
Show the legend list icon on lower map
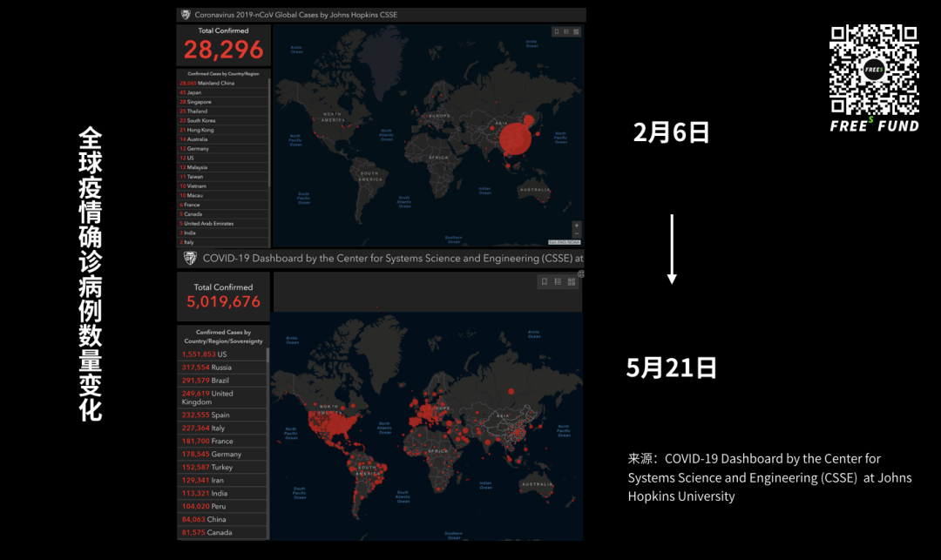(558, 281)
